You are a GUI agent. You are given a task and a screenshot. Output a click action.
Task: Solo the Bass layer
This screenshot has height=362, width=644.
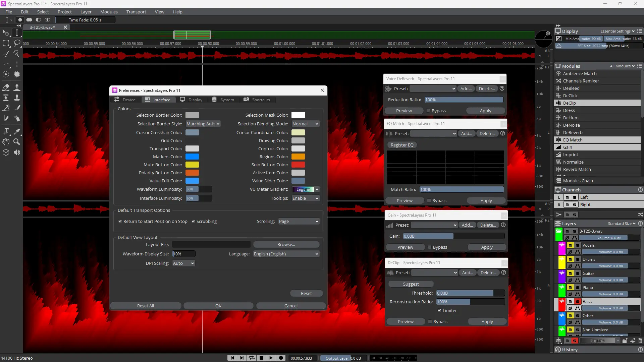(578, 302)
